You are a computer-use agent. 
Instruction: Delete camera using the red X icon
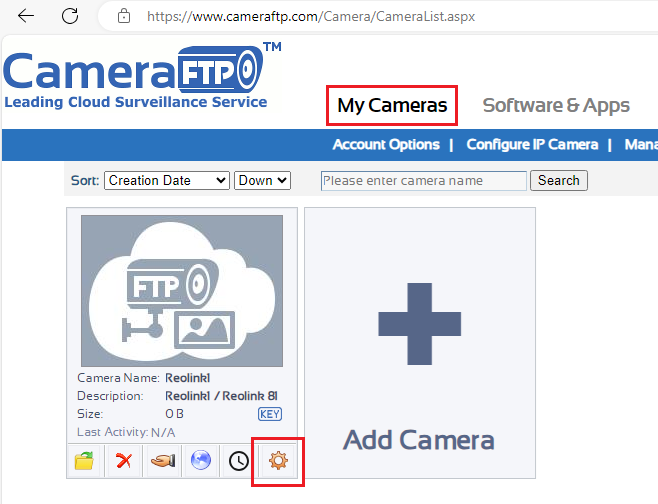(124, 462)
